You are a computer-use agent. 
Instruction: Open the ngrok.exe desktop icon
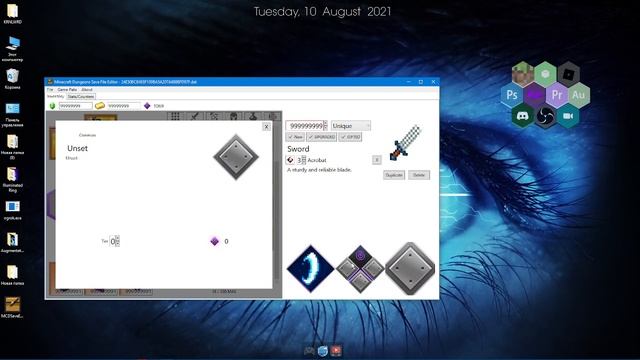tap(12, 210)
